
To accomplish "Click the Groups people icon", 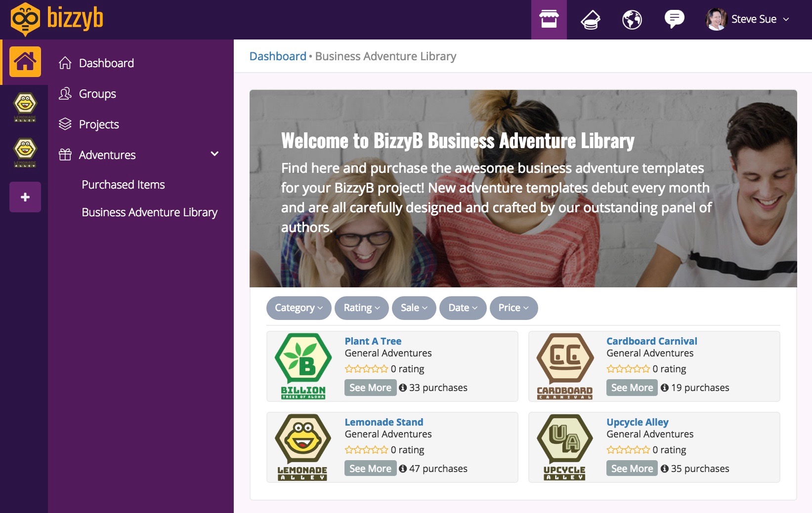I will (65, 93).
